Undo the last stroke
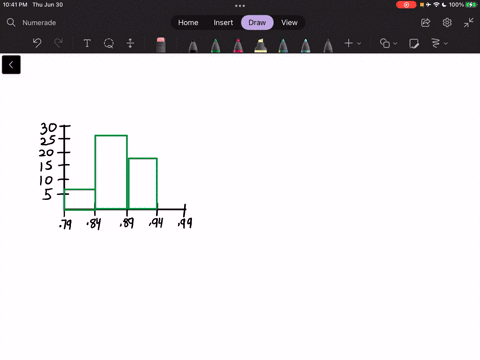This screenshot has height=360, width=480. pyautogui.click(x=37, y=43)
